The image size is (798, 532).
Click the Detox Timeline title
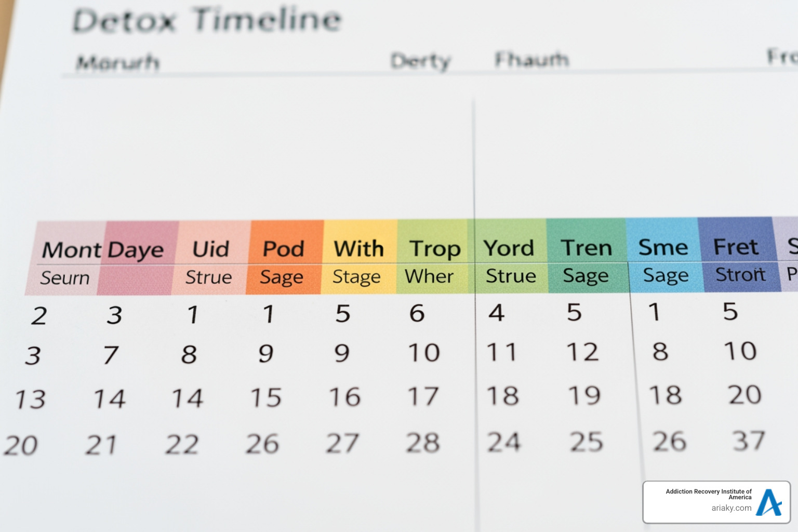207,20
